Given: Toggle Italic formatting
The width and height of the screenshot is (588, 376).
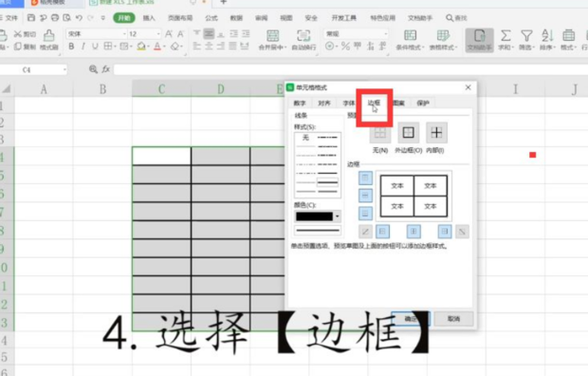Looking at the screenshot, I should [x=83, y=47].
